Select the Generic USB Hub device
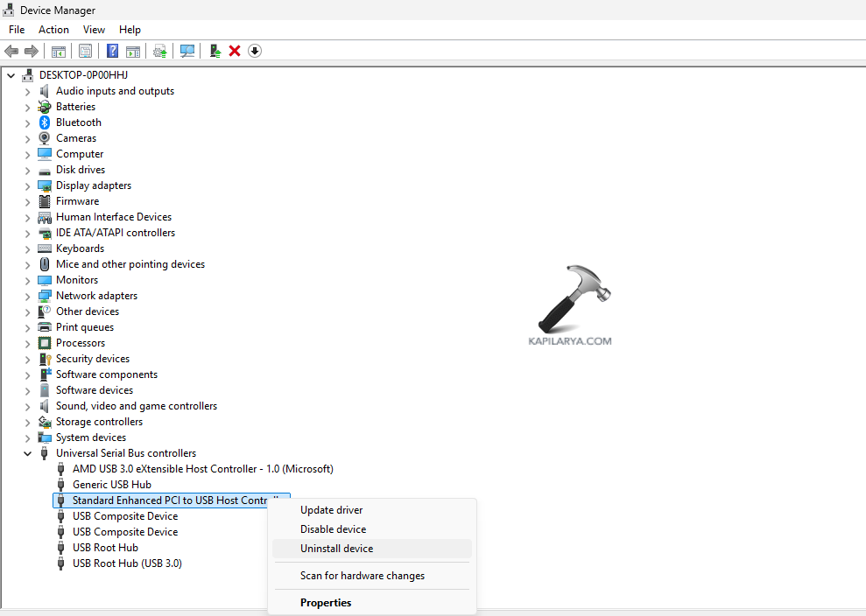This screenshot has width=866, height=616. coord(111,485)
